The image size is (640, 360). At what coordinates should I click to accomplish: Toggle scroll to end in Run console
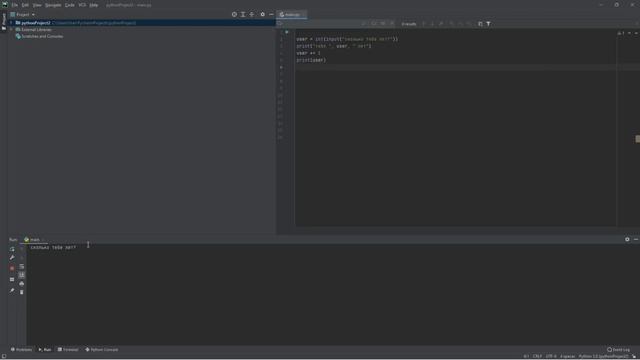click(22, 275)
